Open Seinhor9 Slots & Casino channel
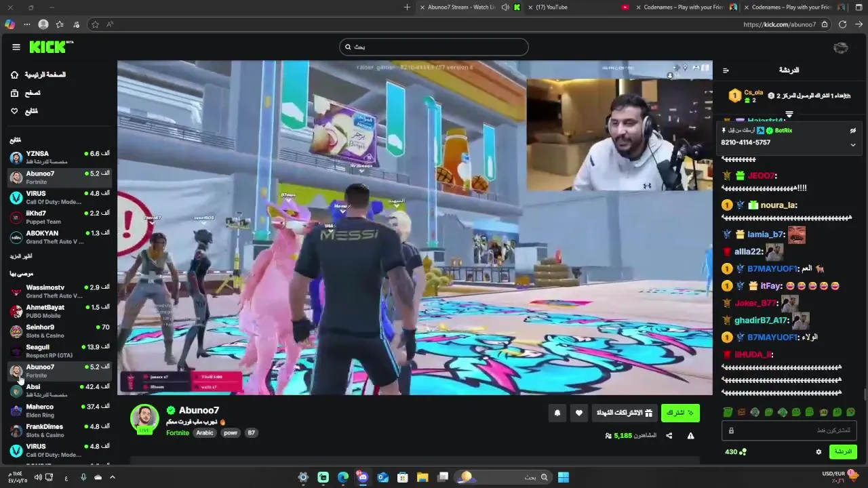The image size is (868, 488). click(x=60, y=331)
